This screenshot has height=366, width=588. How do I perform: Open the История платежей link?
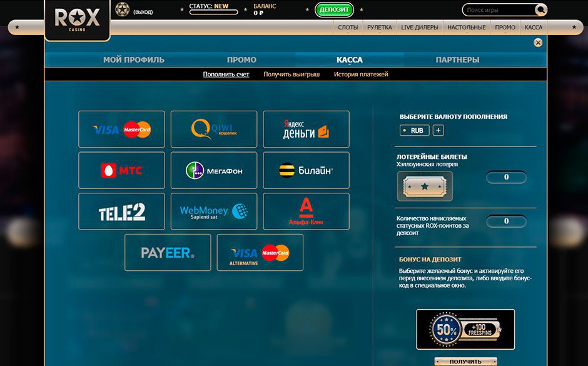coord(361,74)
